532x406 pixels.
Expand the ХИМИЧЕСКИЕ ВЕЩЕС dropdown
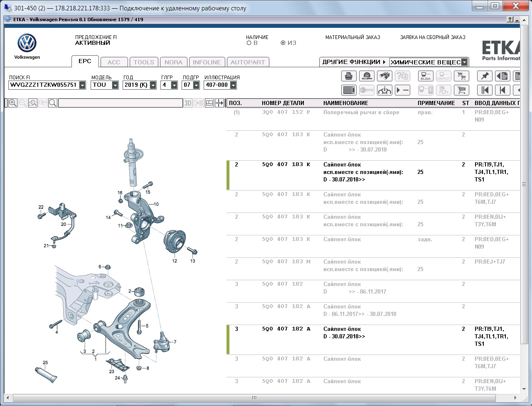pos(465,62)
